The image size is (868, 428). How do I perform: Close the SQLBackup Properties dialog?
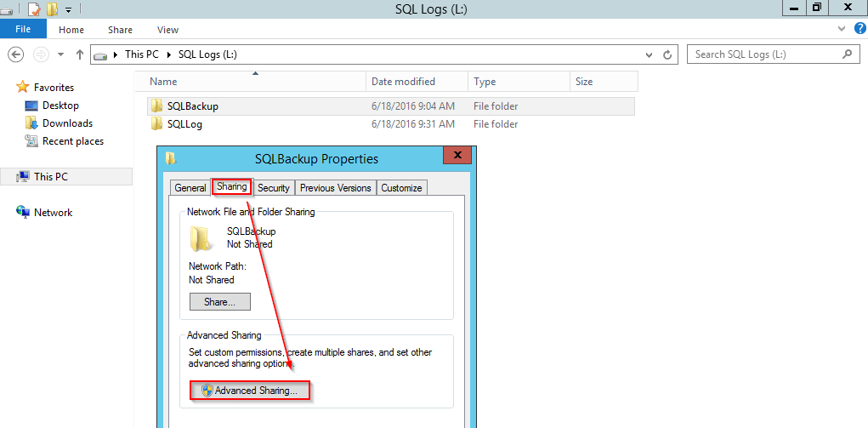point(457,155)
